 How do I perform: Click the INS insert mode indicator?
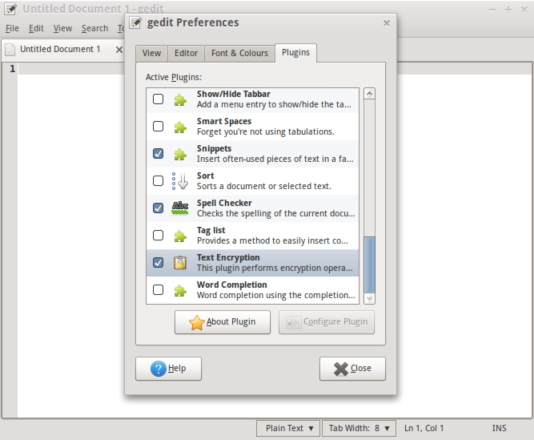click(x=499, y=428)
